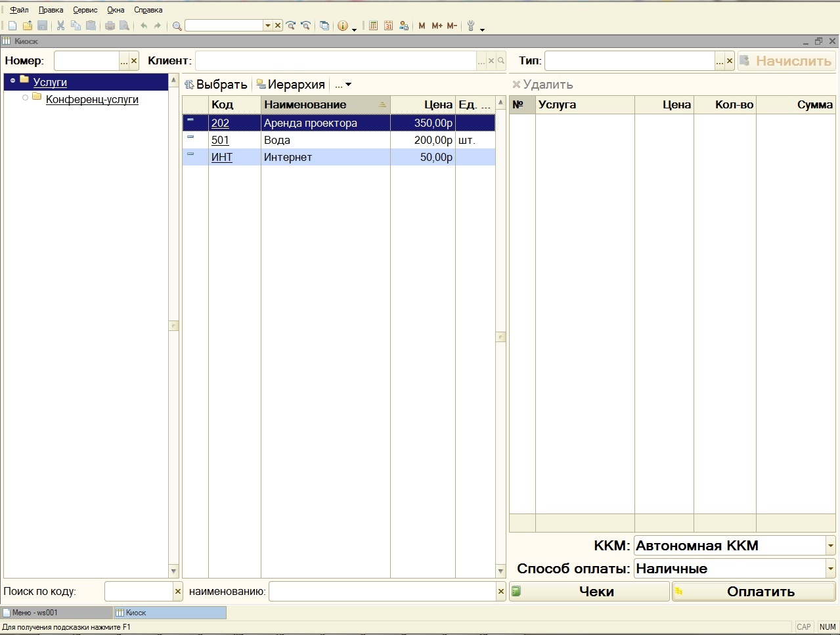Click the Help info icon
Image resolution: width=840 pixels, height=635 pixels.
coord(343,26)
